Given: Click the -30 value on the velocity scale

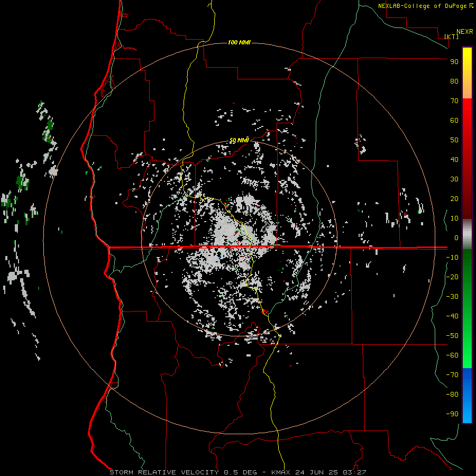Looking at the screenshot, I should (452, 297).
